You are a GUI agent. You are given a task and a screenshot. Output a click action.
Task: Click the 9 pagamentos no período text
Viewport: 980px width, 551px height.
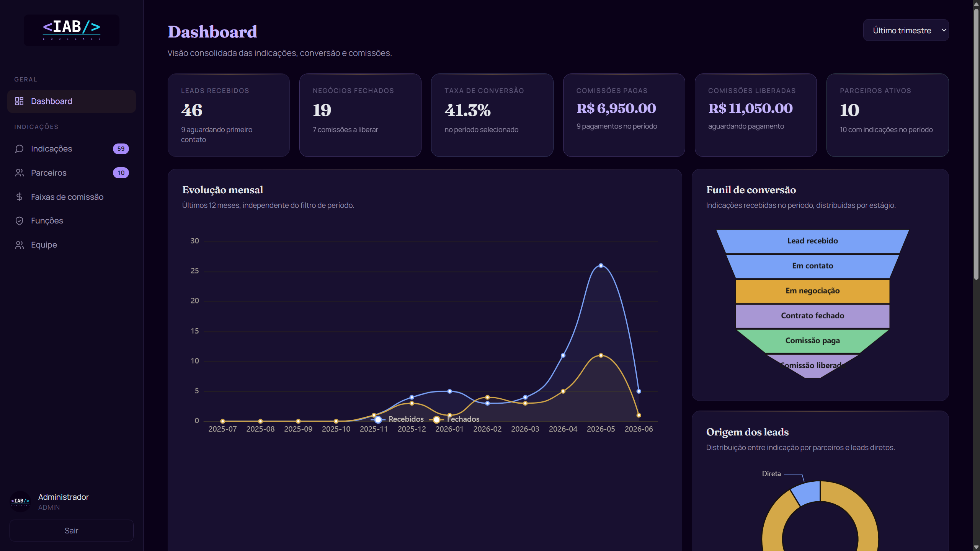[617, 126]
